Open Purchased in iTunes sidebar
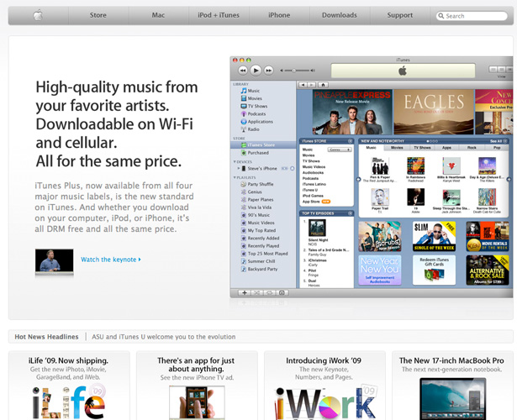Image resolution: width=517 pixels, height=420 pixels. pyautogui.click(x=255, y=153)
